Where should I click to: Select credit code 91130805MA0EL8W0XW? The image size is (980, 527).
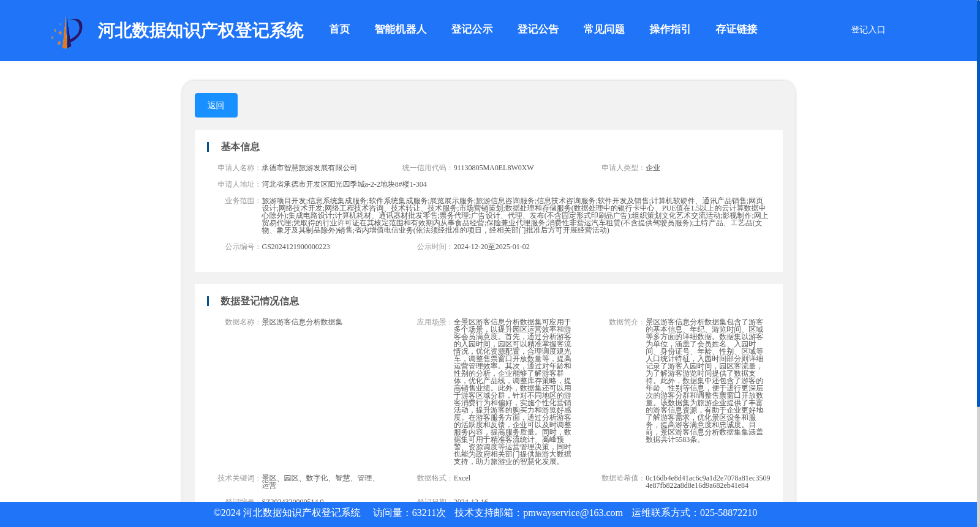click(x=494, y=168)
